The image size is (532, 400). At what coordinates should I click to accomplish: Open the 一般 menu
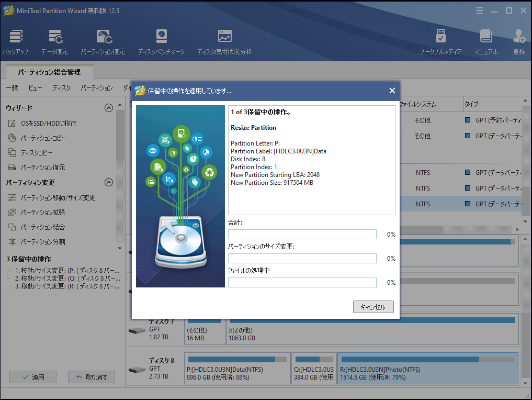pyautogui.click(x=12, y=87)
